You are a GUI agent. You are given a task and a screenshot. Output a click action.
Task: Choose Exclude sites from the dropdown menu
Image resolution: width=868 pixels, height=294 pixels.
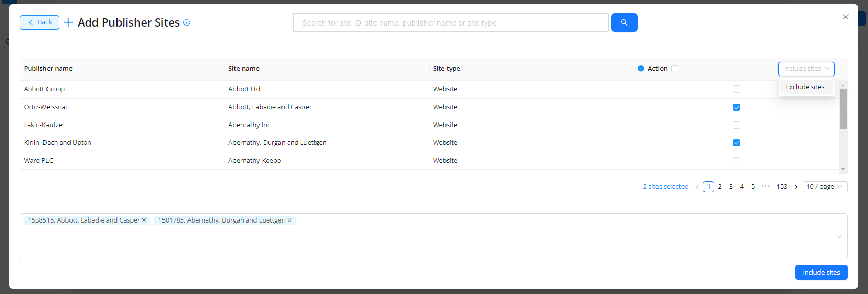[x=805, y=87]
